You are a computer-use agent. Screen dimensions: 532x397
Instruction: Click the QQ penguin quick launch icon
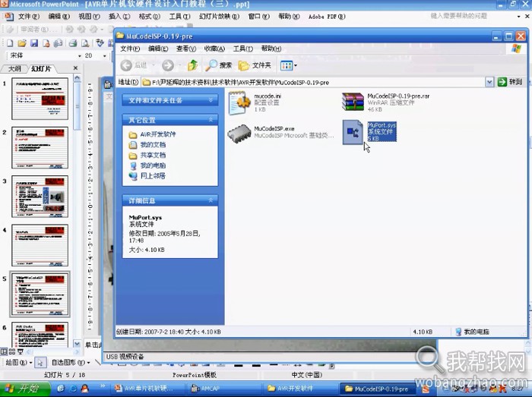coord(85,388)
